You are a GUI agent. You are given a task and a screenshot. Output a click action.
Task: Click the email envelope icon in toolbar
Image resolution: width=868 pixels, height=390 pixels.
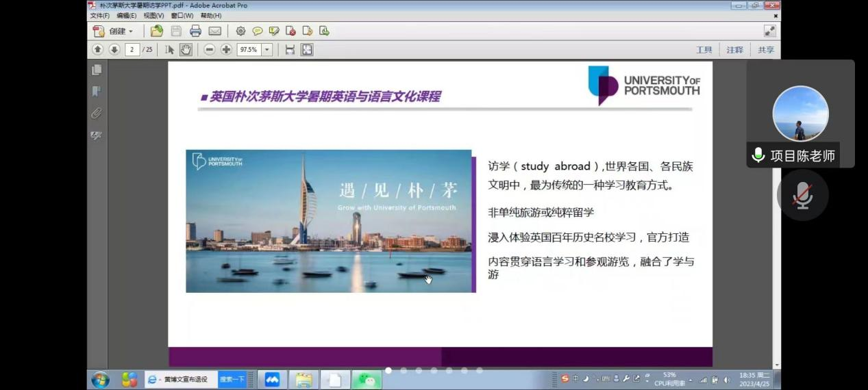click(215, 31)
